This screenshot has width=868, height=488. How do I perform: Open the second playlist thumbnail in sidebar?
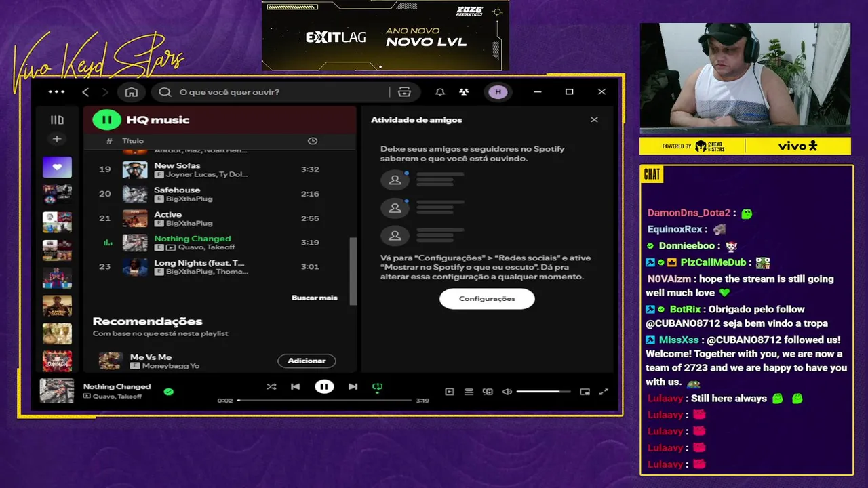(57, 195)
